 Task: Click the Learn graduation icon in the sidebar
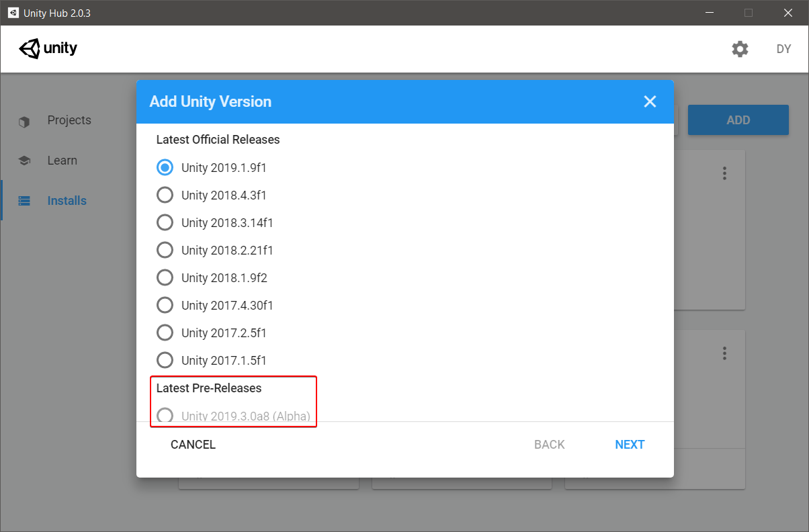point(24,160)
